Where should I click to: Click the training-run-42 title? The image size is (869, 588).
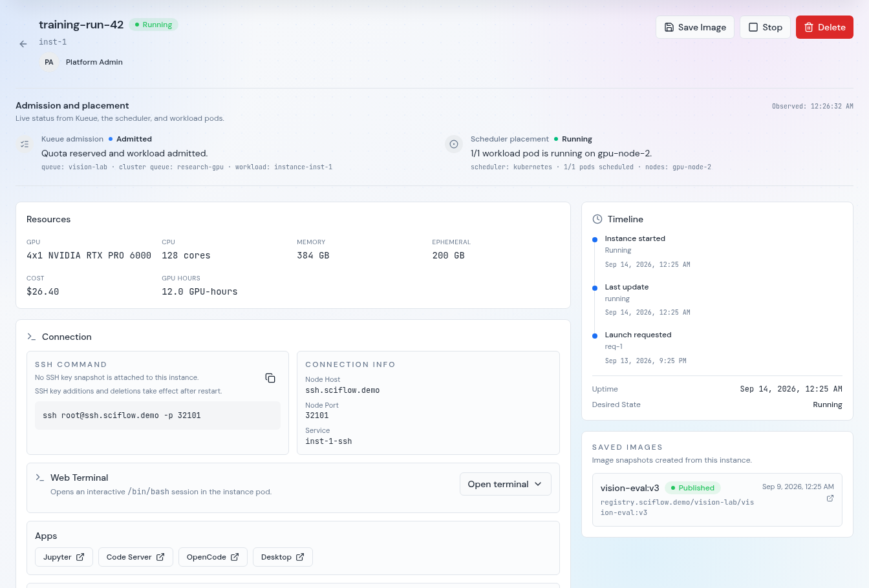pyautogui.click(x=81, y=25)
